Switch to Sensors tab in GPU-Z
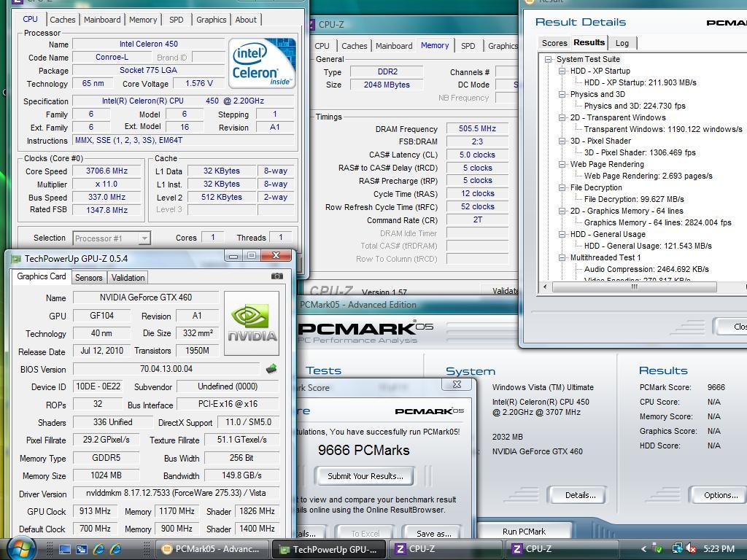The height and width of the screenshot is (560, 747). coord(88,278)
